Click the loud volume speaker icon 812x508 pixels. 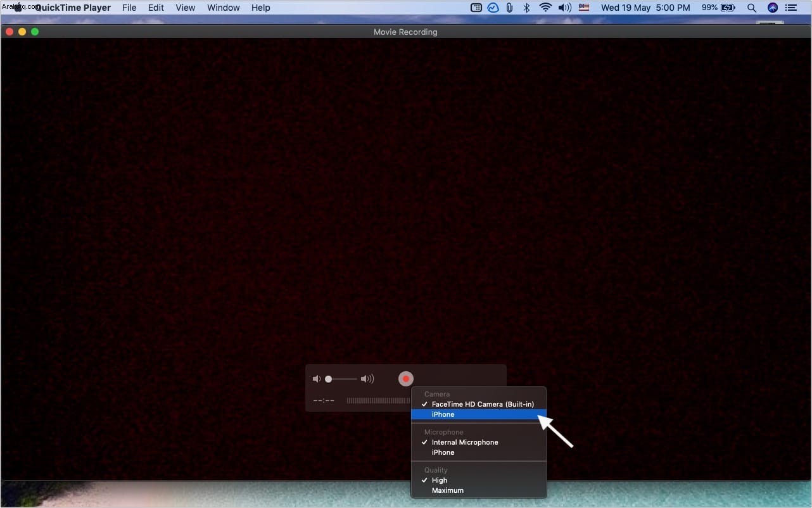point(367,379)
